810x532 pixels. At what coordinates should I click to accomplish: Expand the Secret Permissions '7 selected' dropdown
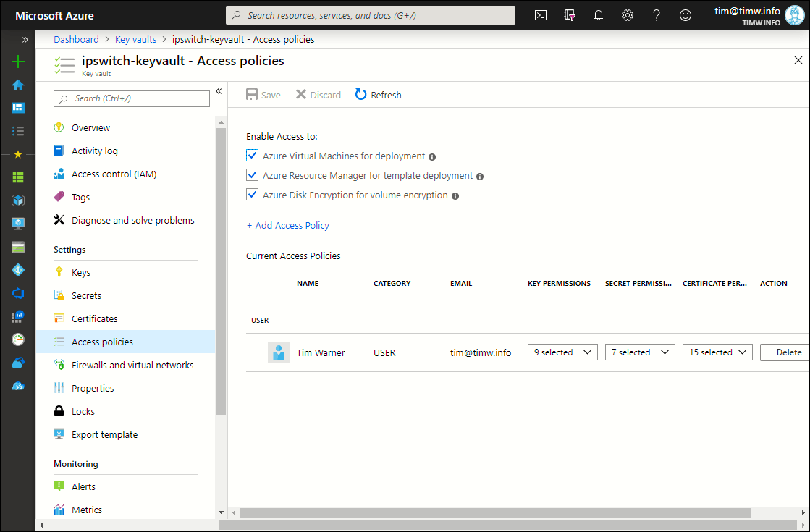tap(640, 352)
